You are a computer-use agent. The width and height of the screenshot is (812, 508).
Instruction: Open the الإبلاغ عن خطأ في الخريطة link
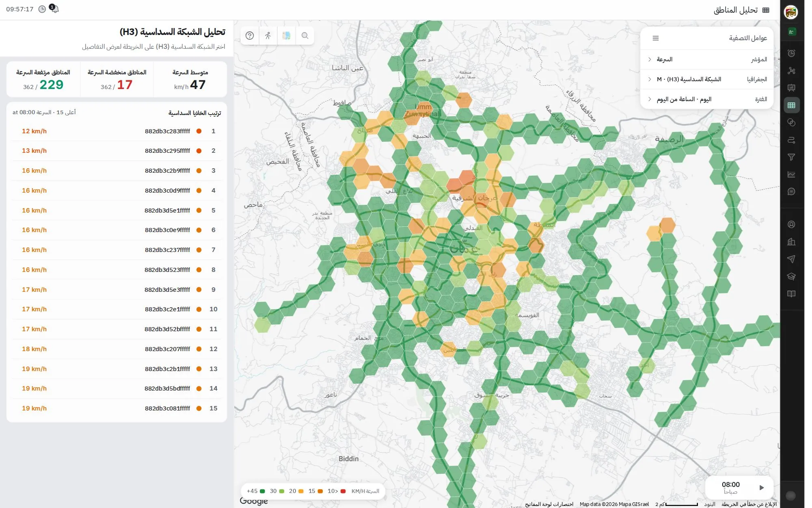click(749, 504)
